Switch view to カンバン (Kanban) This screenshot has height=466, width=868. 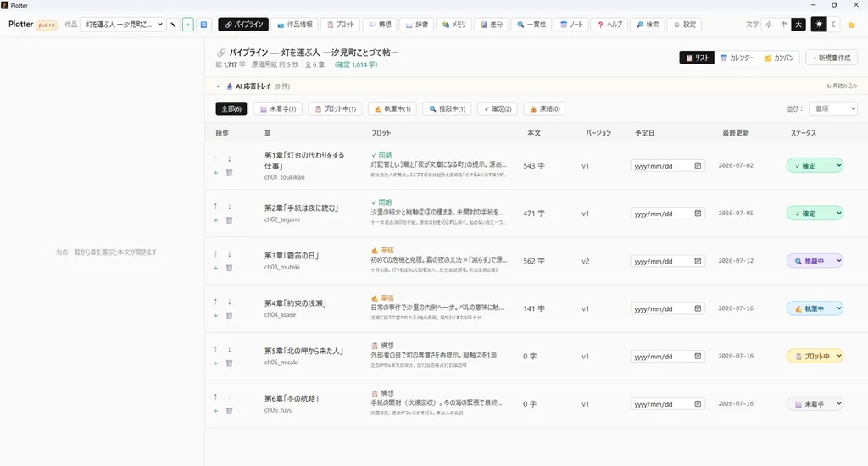click(x=780, y=58)
